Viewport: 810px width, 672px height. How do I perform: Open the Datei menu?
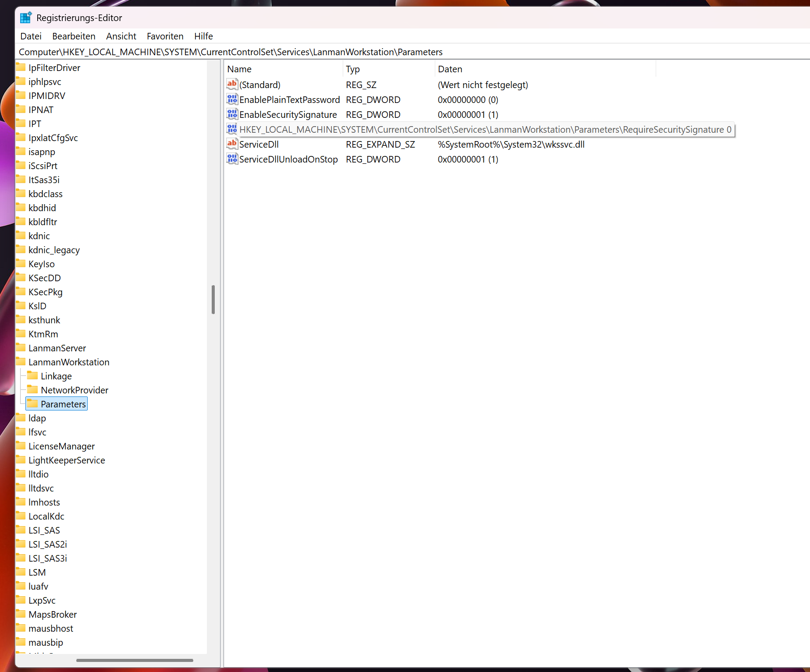tap(31, 36)
